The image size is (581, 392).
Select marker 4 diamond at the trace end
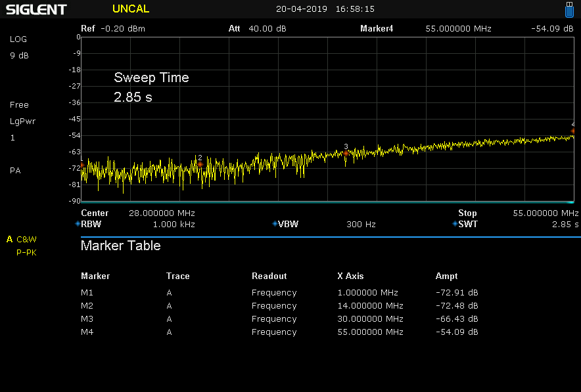click(x=573, y=131)
